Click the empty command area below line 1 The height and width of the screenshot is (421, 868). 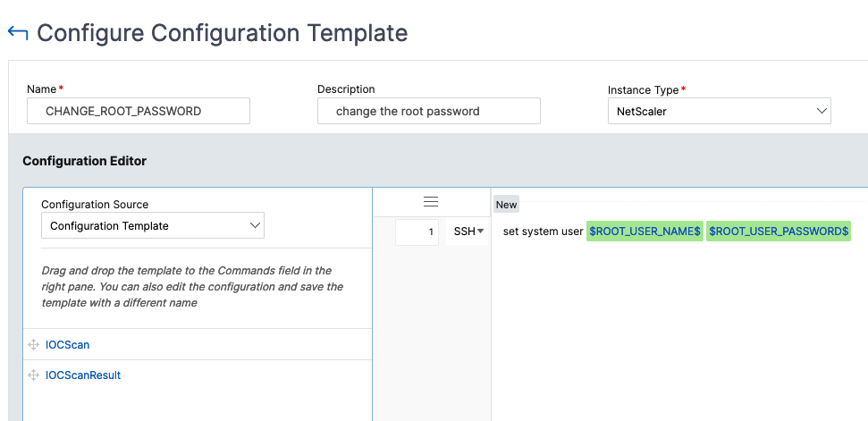click(679, 332)
